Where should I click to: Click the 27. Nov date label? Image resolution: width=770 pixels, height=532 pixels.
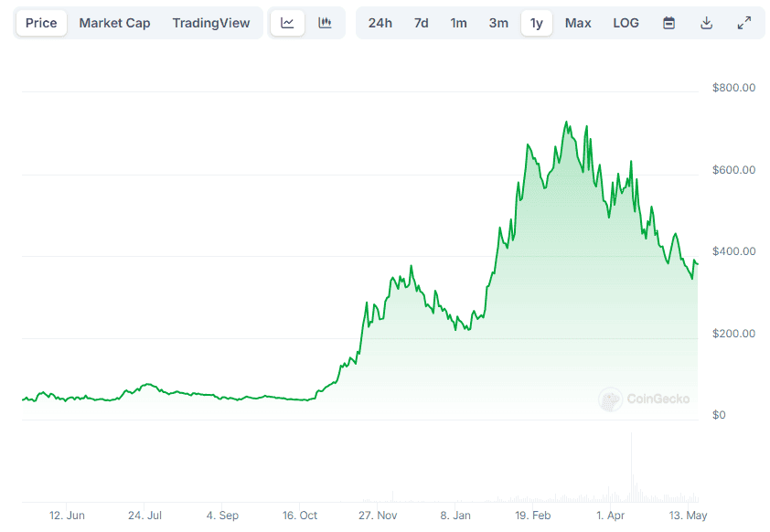(x=377, y=516)
